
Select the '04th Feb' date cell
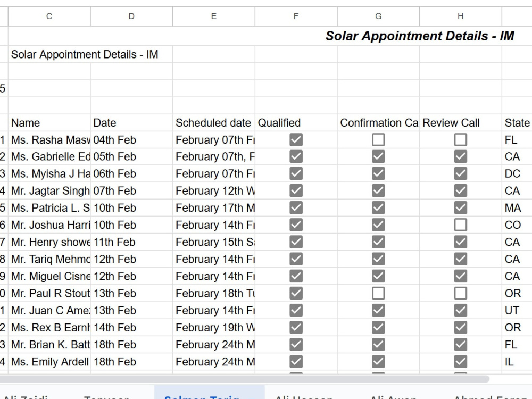pyautogui.click(x=131, y=140)
